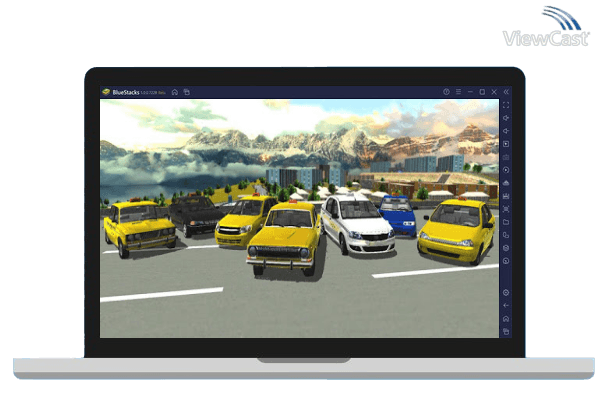
Task: Click the Android home icon in the sidebar
Action: tap(506, 319)
